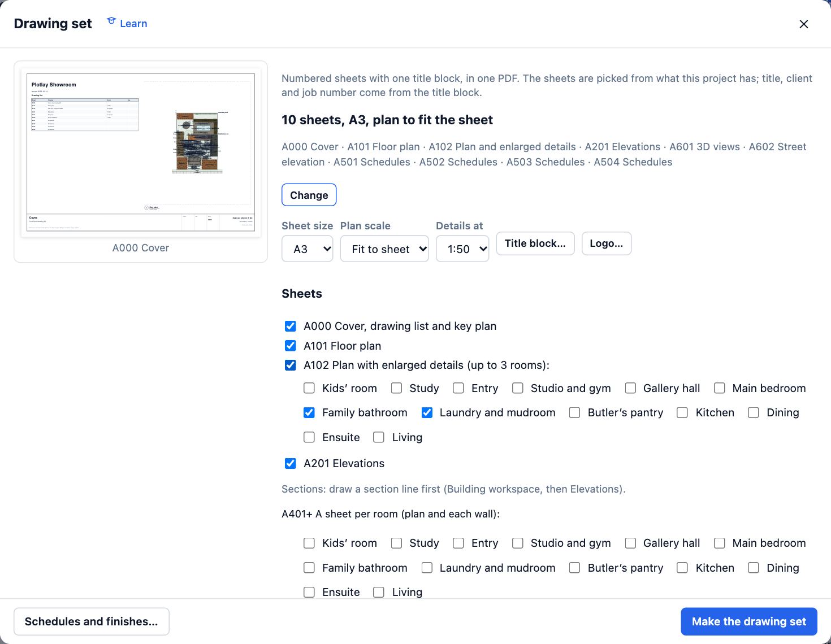This screenshot has width=831, height=644.
Task: Open the Title block settings
Action: coord(535,243)
